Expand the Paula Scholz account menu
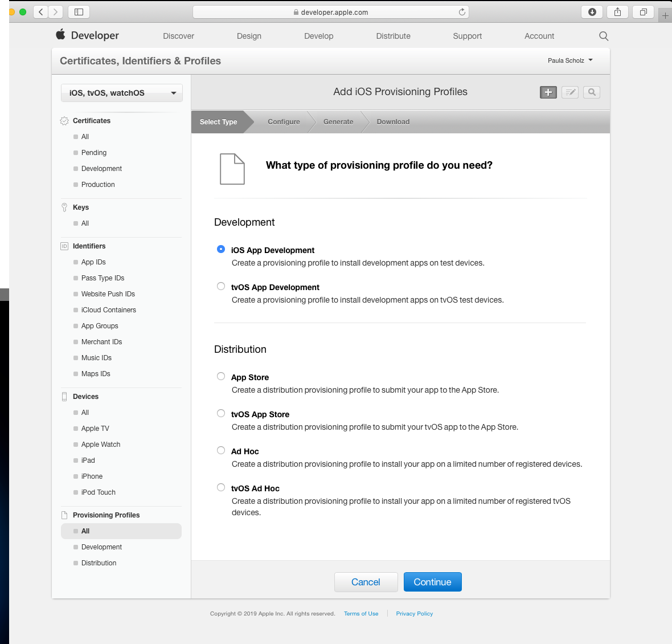 pos(570,60)
